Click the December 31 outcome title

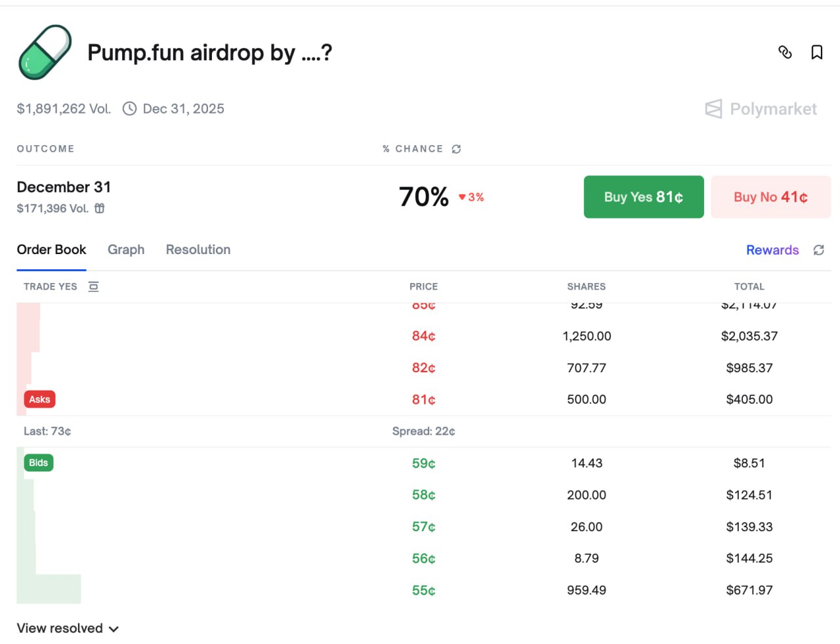(64, 187)
